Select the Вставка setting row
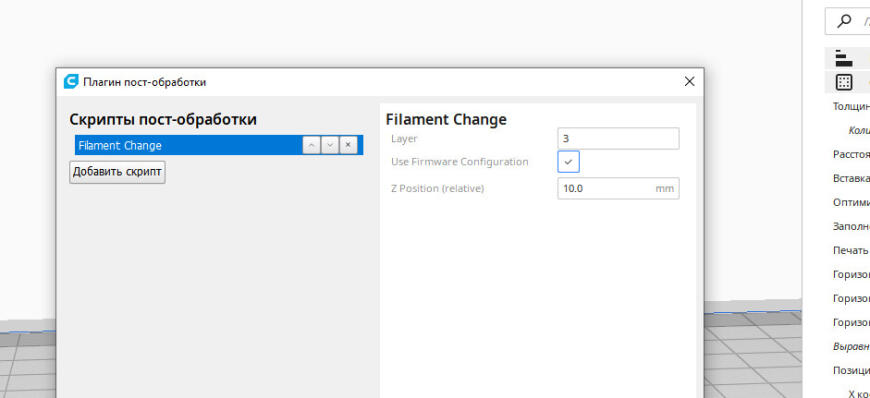Viewport: 870px width, 398px height. click(851, 178)
